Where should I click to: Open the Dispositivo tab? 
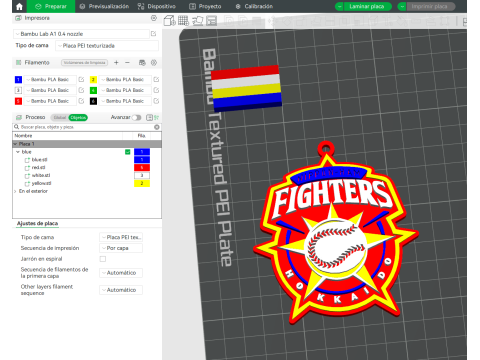(x=157, y=6)
